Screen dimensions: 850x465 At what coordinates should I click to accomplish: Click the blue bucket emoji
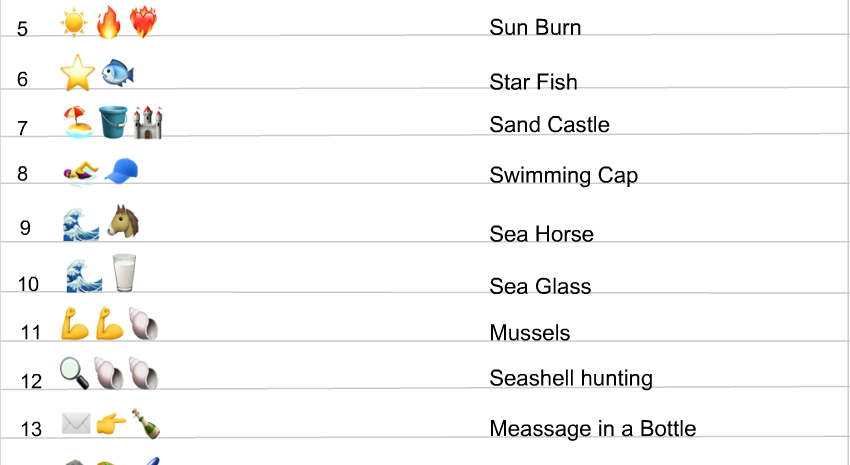click(x=113, y=122)
